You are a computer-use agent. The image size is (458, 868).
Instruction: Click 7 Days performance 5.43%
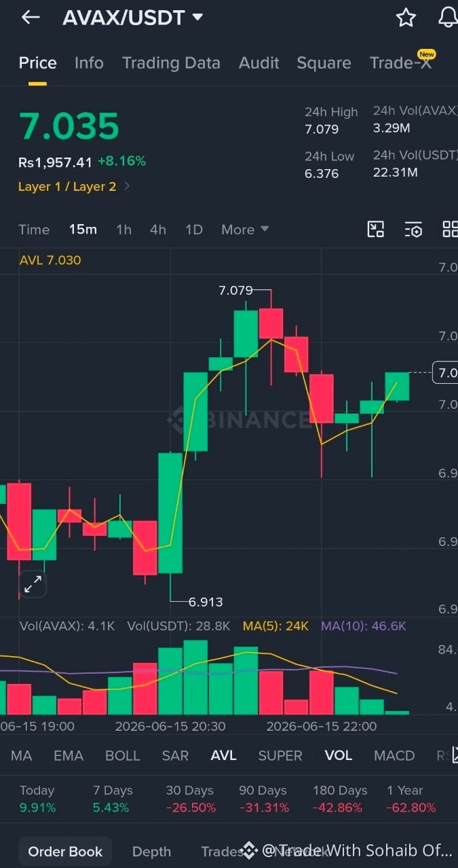point(111,808)
